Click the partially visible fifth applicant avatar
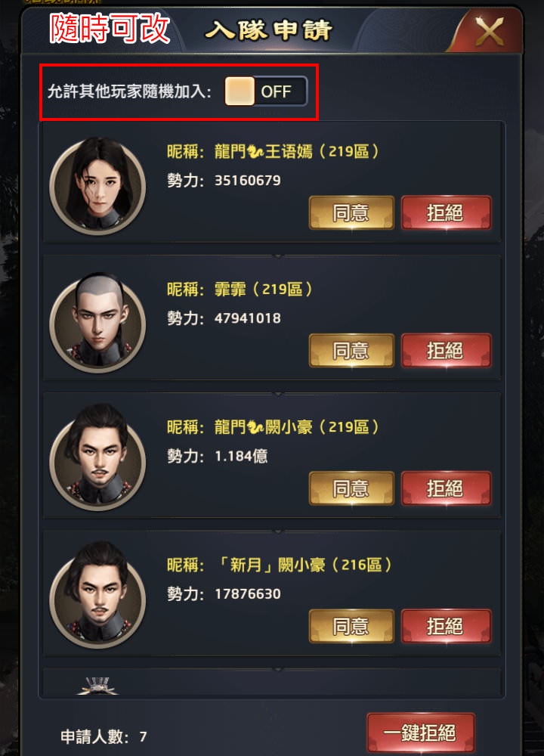The image size is (544, 756). (97, 686)
